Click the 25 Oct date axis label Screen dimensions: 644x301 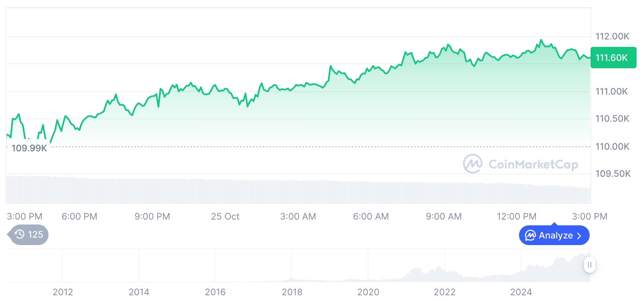pyautogui.click(x=225, y=217)
